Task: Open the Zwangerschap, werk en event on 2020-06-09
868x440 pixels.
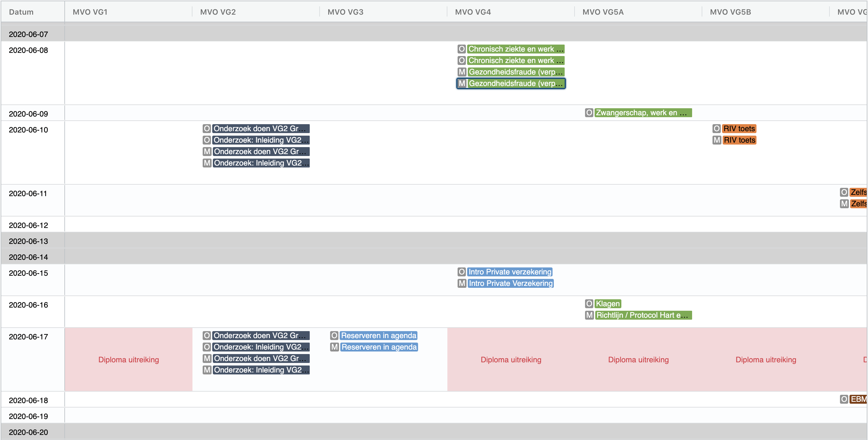Action: [x=638, y=113]
